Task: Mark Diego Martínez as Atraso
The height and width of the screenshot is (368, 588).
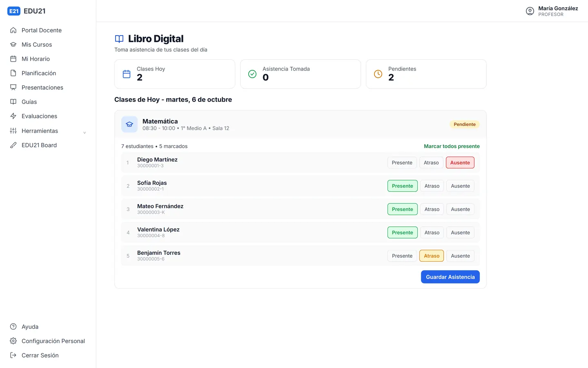Action: (x=431, y=163)
